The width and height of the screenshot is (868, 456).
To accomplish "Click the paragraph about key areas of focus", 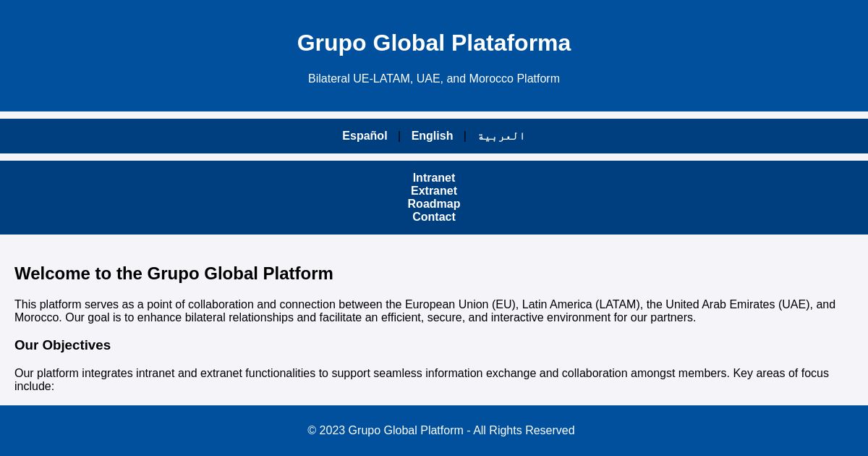I will (422, 379).
